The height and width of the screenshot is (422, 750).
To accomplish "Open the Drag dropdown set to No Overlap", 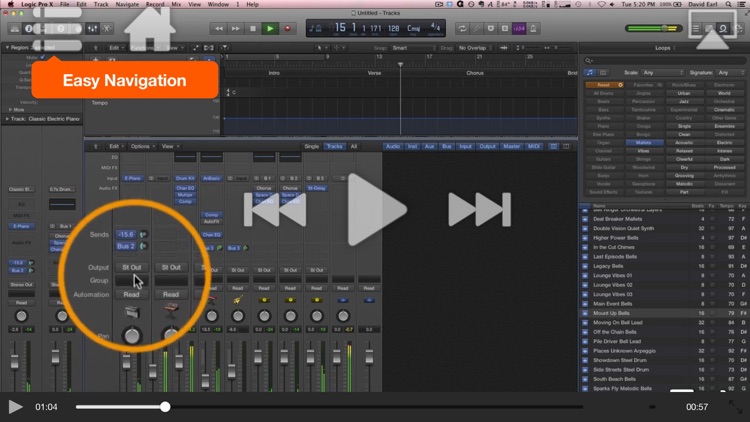I will point(475,48).
